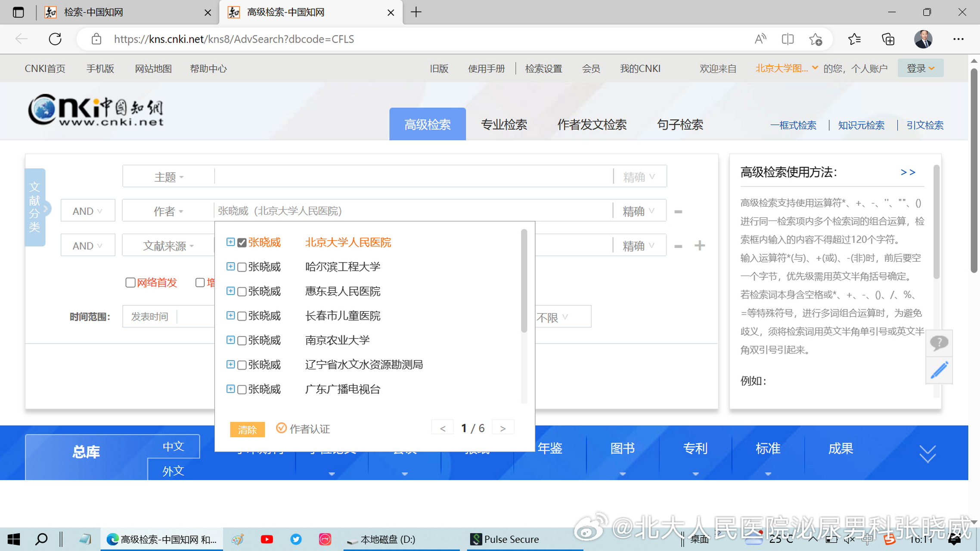980x551 pixels.
Task: View site information lock icon
Action: [96, 39]
